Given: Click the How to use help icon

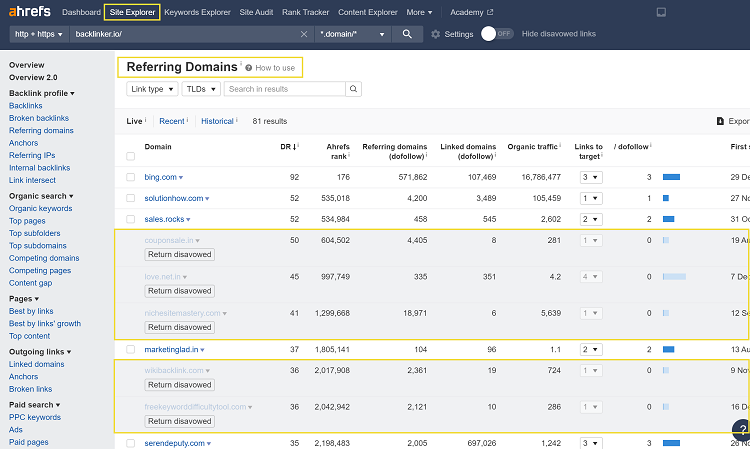Looking at the screenshot, I should (x=249, y=68).
